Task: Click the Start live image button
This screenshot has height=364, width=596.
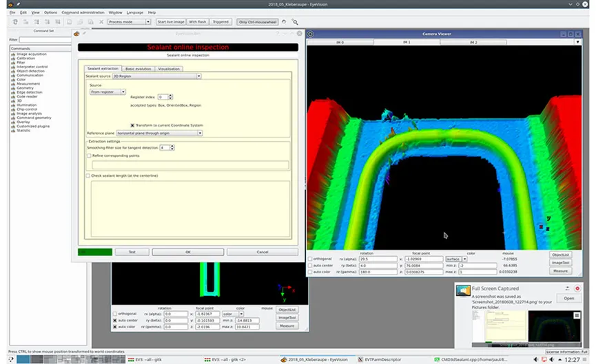Action: pyautogui.click(x=170, y=22)
